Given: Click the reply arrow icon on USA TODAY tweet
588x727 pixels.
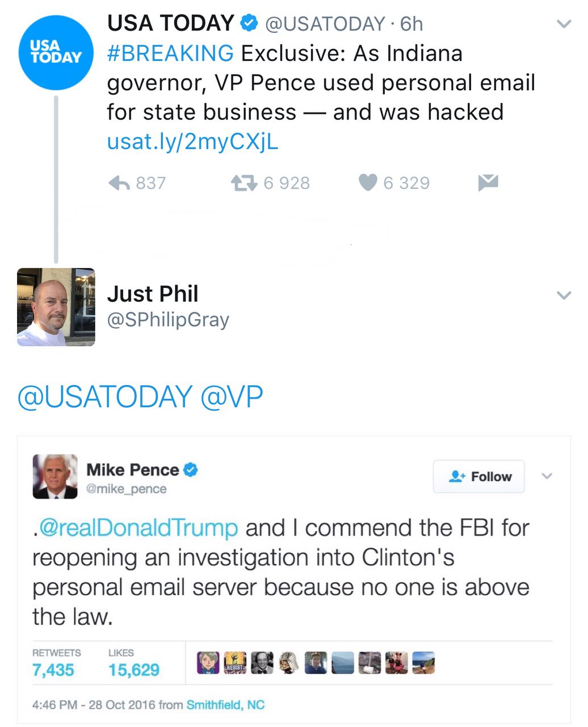Looking at the screenshot, I should coord(119,183).
